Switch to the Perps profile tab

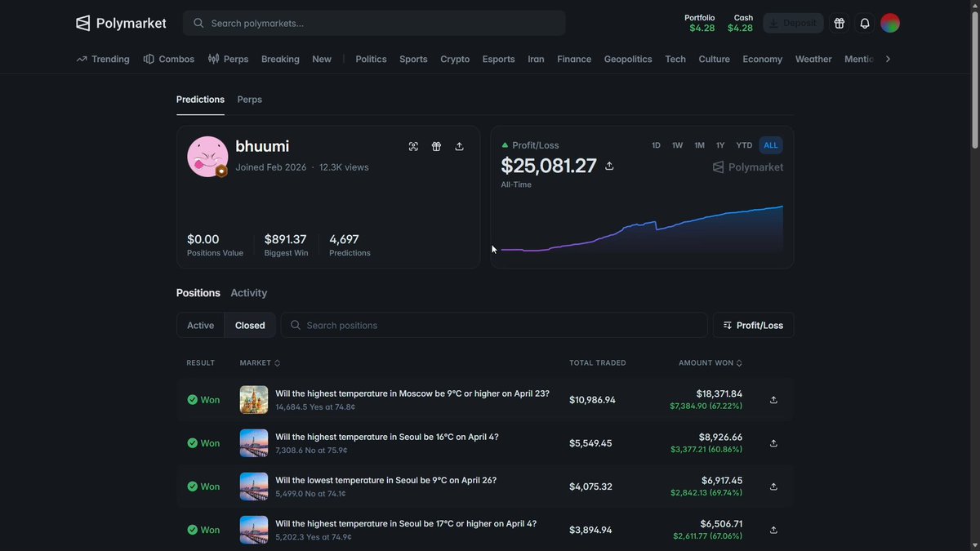coord(249,100)
